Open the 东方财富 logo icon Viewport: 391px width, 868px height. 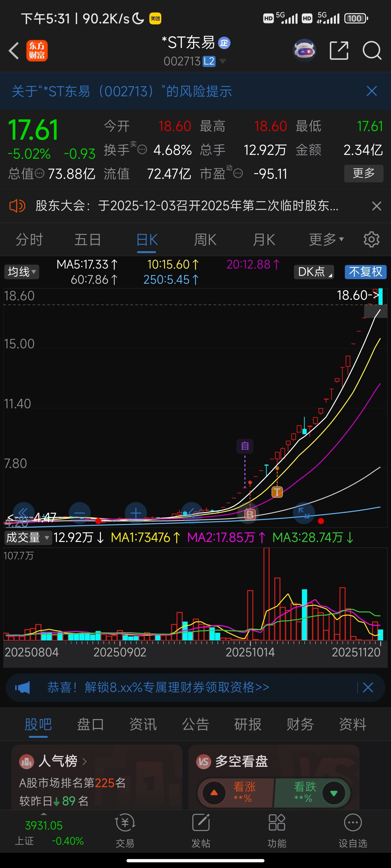click(x=37, y=51)
